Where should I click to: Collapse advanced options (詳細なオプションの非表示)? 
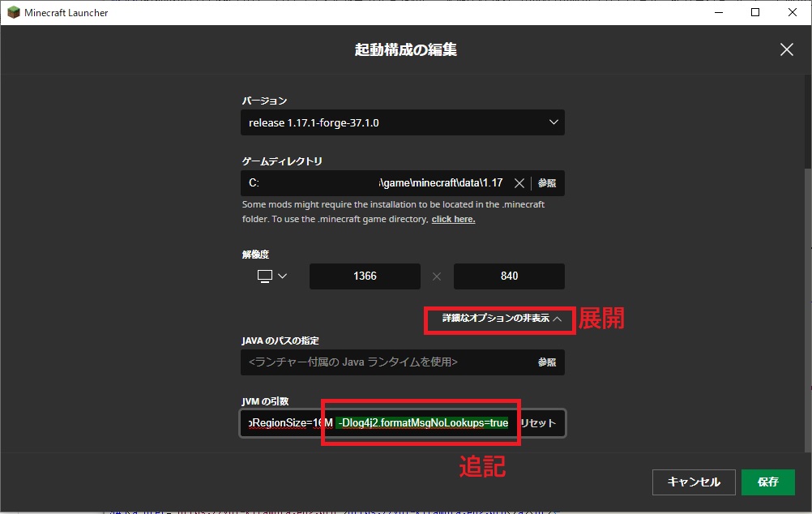(502, 318)
